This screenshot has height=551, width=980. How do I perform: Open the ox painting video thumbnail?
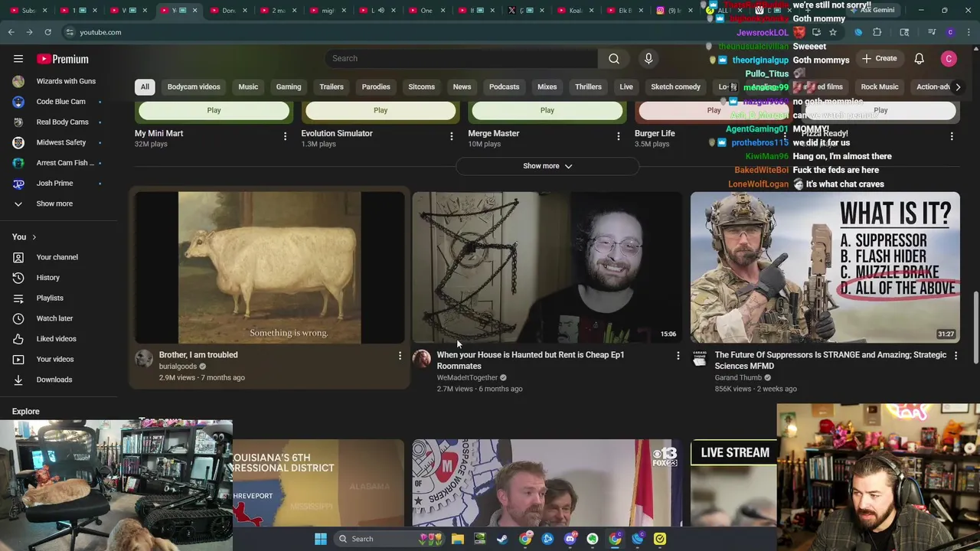click(x=269, y=267)
